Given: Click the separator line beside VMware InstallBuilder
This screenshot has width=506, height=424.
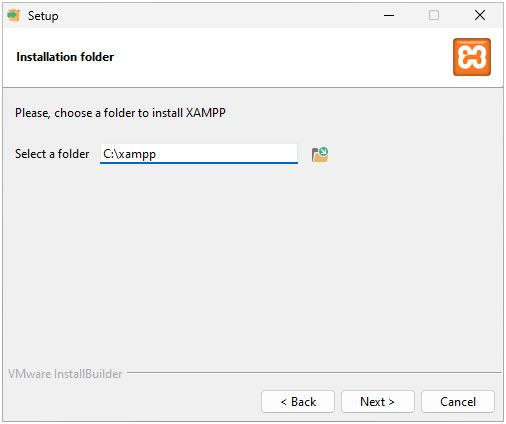Looking at the screenshot, I should [314, 372].
